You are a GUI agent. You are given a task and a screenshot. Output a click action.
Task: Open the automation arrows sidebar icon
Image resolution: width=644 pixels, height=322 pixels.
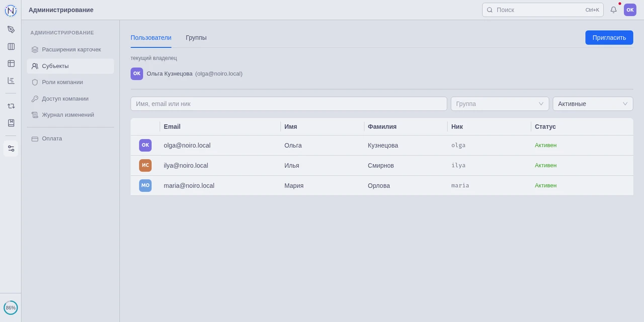[x=11, y=106]
